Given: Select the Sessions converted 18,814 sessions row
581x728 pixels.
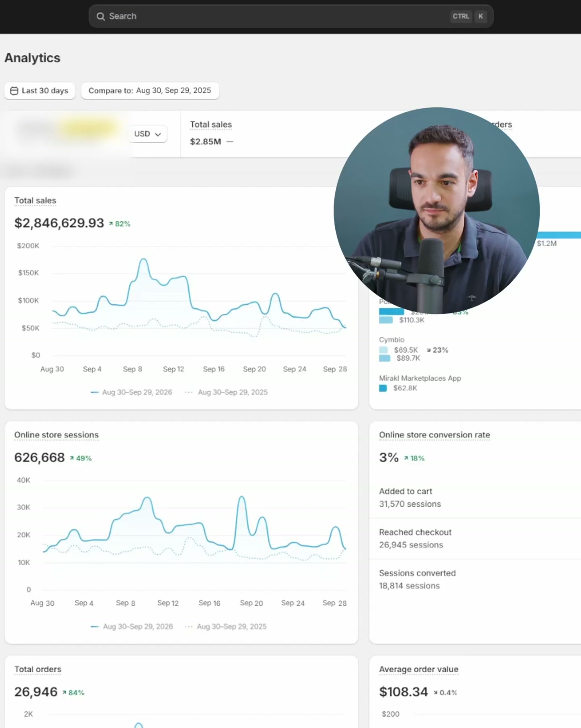Looking at the screenshot, I should click(x=475, y=579).
